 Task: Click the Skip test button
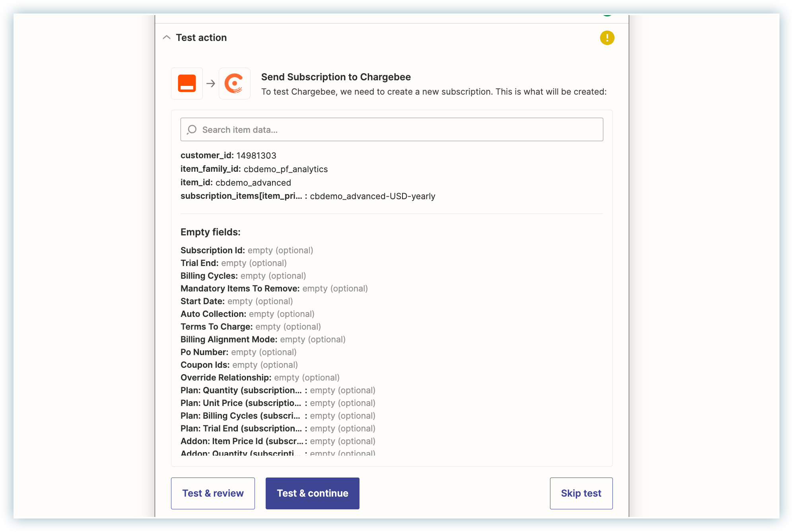(x=581, y=493)
